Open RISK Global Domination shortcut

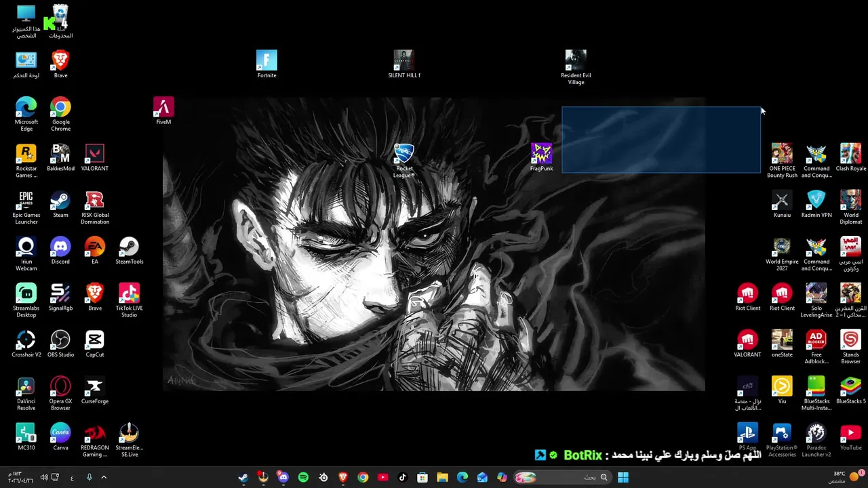pyautogui.click(x=95, y=207)
